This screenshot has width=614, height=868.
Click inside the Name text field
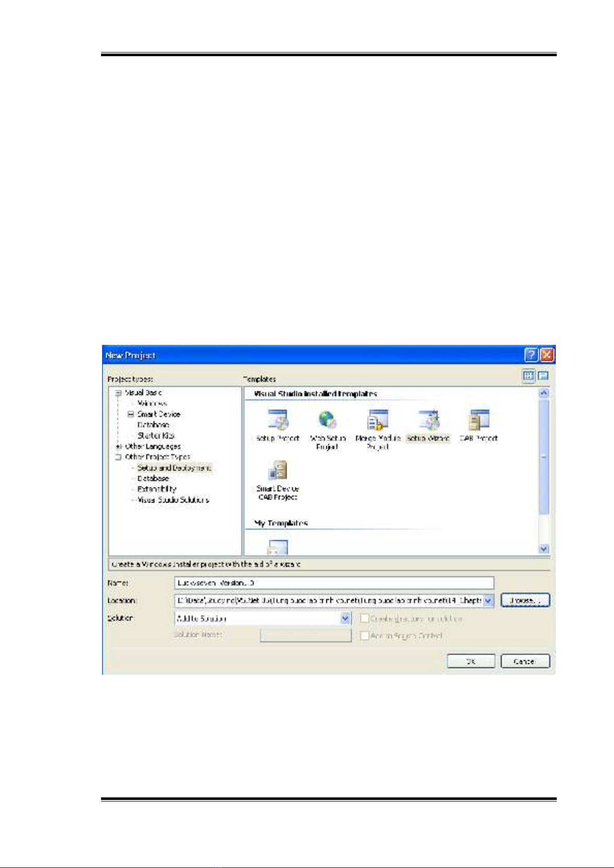pos(334,583)
